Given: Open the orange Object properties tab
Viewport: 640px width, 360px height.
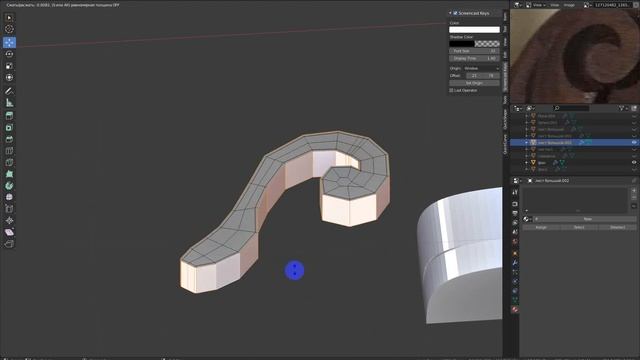Looking at the screenshot, I should [515, 253].
